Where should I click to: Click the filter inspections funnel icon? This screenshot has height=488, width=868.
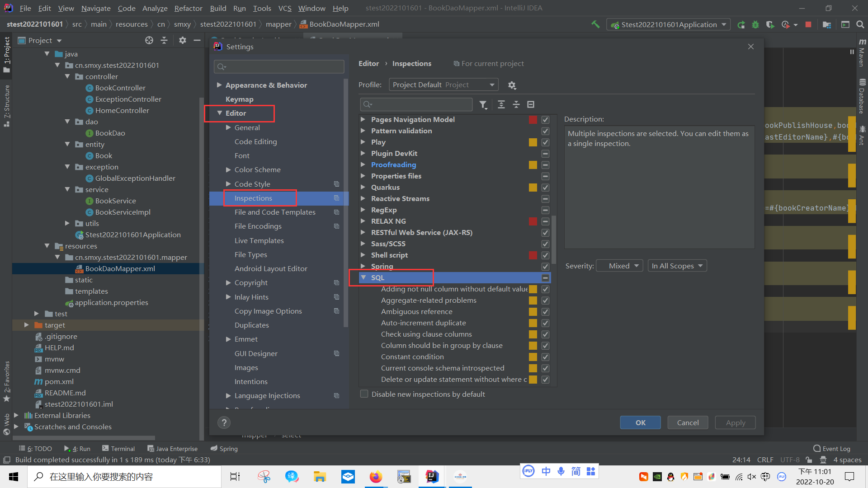point(483,105)
